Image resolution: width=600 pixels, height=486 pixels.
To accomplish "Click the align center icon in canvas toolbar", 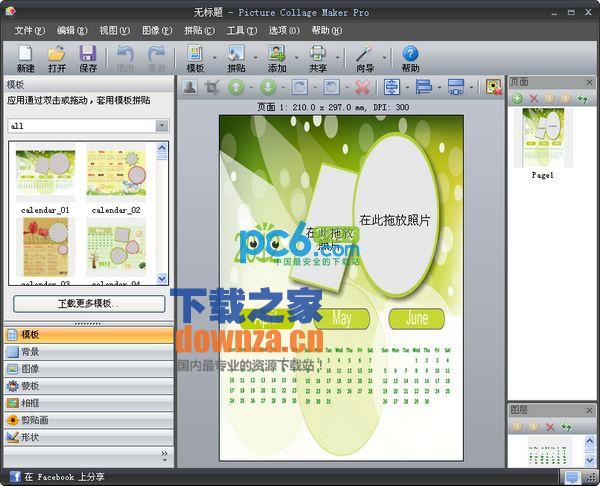I will 391,87.
